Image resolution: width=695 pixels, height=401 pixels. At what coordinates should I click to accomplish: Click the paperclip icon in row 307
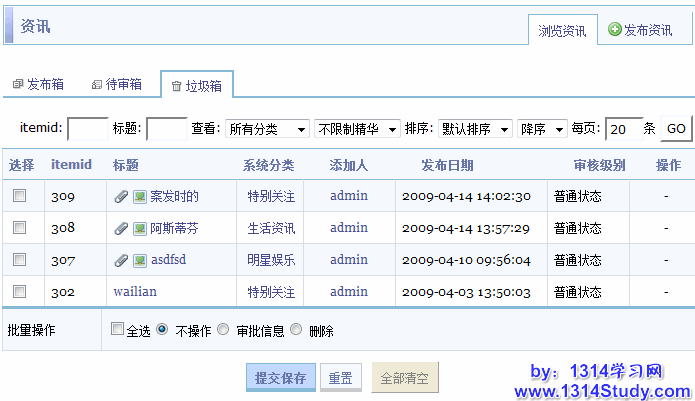(x=121, y=261)
